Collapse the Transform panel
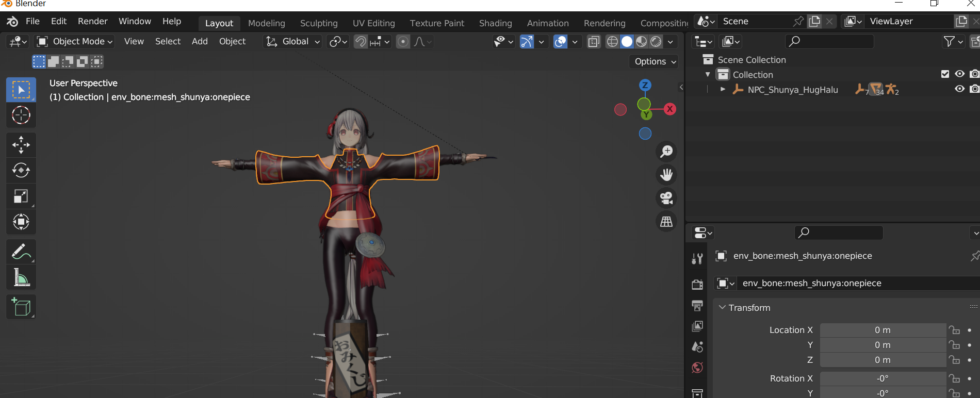The image size is (980, 398). coord(722,307)
